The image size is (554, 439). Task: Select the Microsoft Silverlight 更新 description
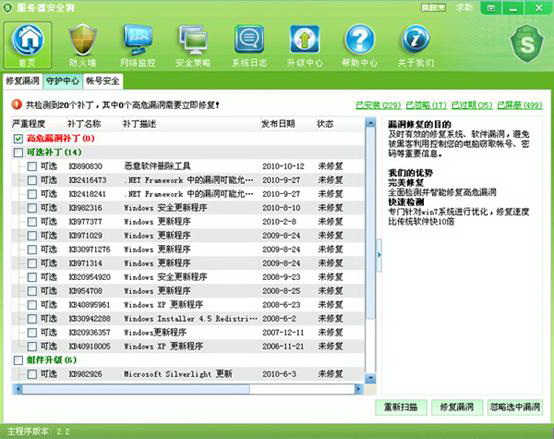[x=178, y=374]
